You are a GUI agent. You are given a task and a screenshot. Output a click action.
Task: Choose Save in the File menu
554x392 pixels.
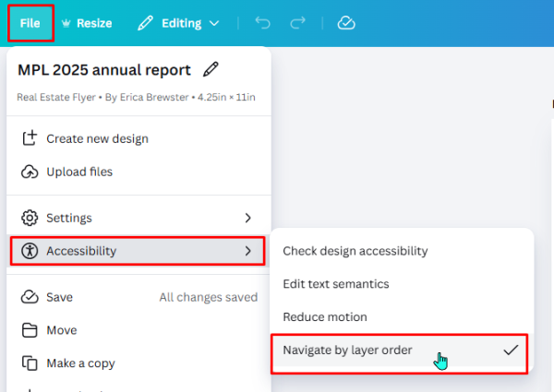[138, 297]
